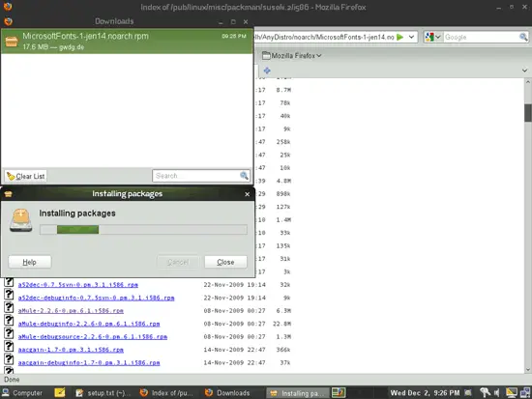Click the 22.8M size for aMule-debuginfo
This screenshot has width=532, height=399.
281,324
